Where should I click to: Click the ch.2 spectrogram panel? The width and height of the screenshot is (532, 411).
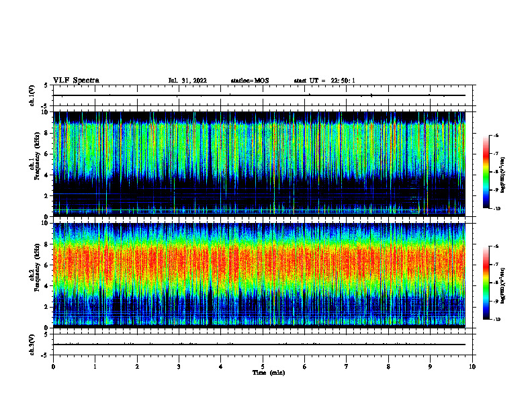tap(259, 275)
